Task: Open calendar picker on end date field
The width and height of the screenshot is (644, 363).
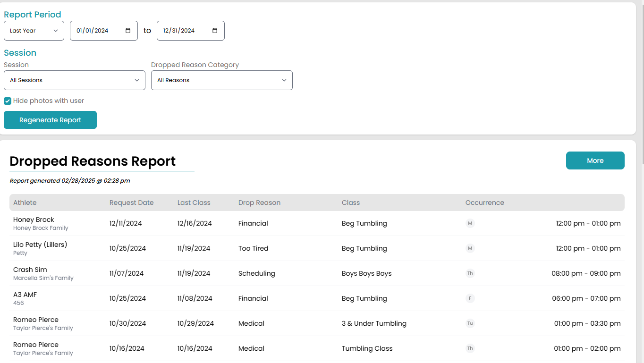Action: pos(215,31)
